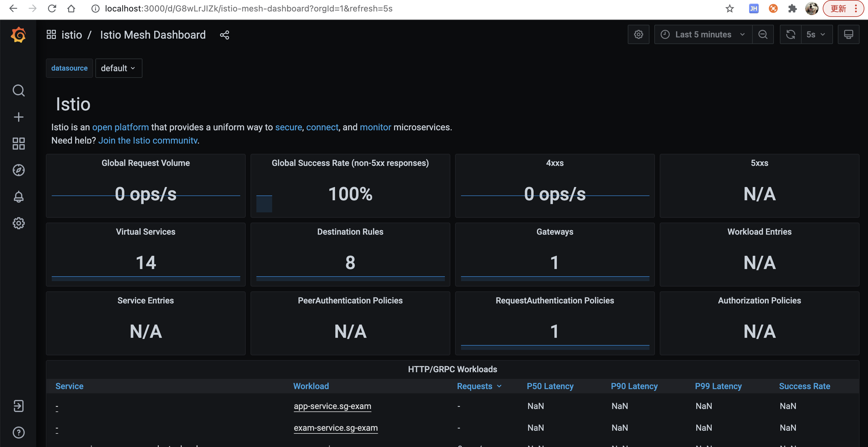Open the sidebar Search icon
The width and height of the screenshot is (868, 447).
click(18, 90)
